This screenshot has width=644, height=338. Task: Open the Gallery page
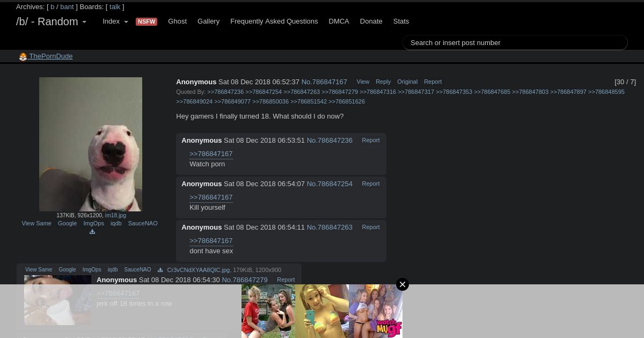coord(208,21)
